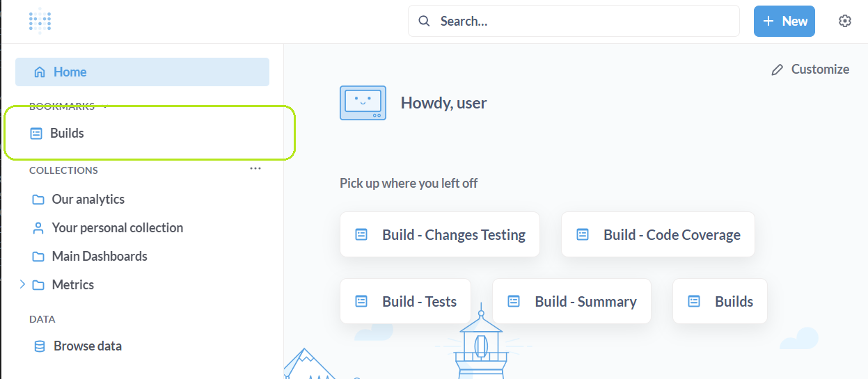Focus the Search input field
Viewport: 868px width, 379px height.
tap(574, 21)
